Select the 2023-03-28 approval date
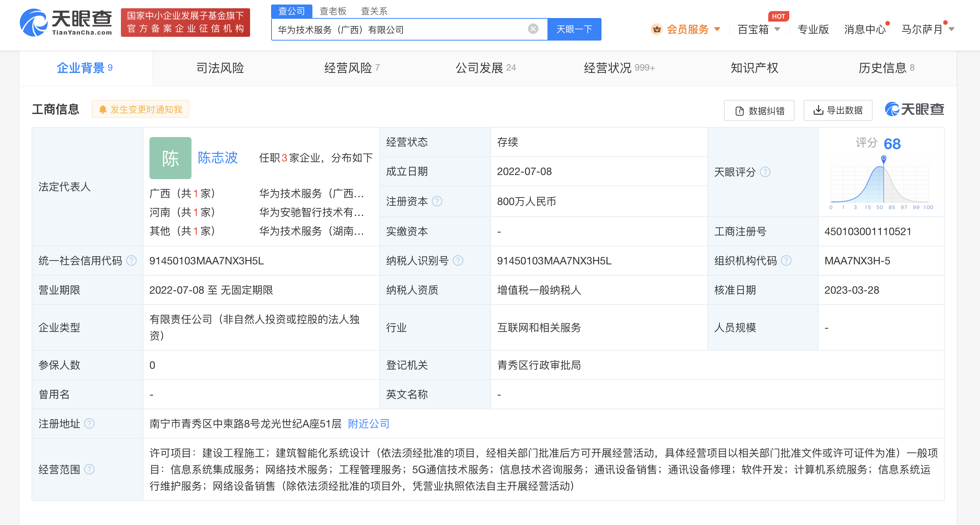 pyautogui.click(x=852, y=290)
